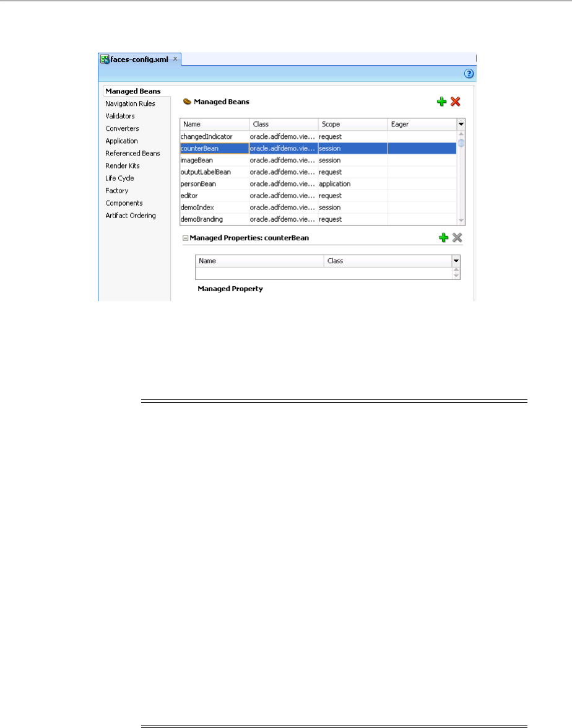This screenshot has height=728, width=572.
Task: Click the Managed Beans scrollbar down arrow
Action: pos(461,221)
